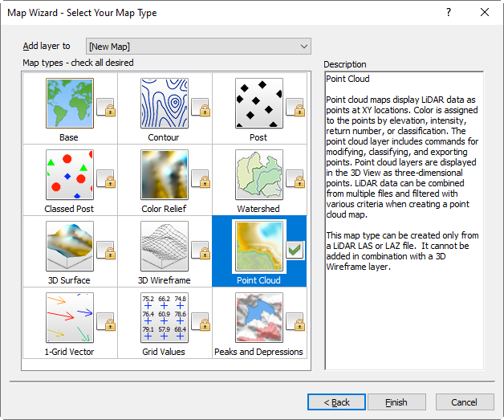Choose the Contour map icon

(164, 104)
